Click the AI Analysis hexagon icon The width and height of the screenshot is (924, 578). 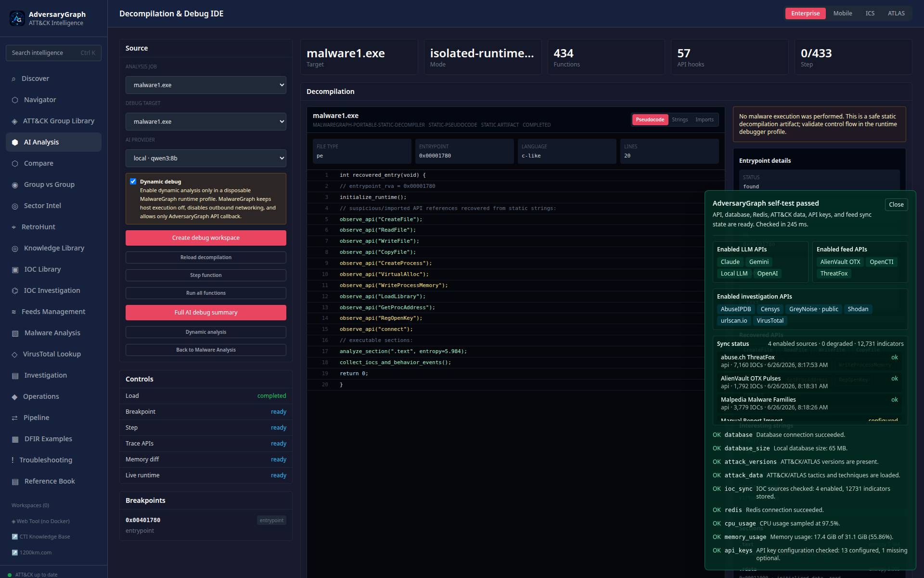coord(15,142)
